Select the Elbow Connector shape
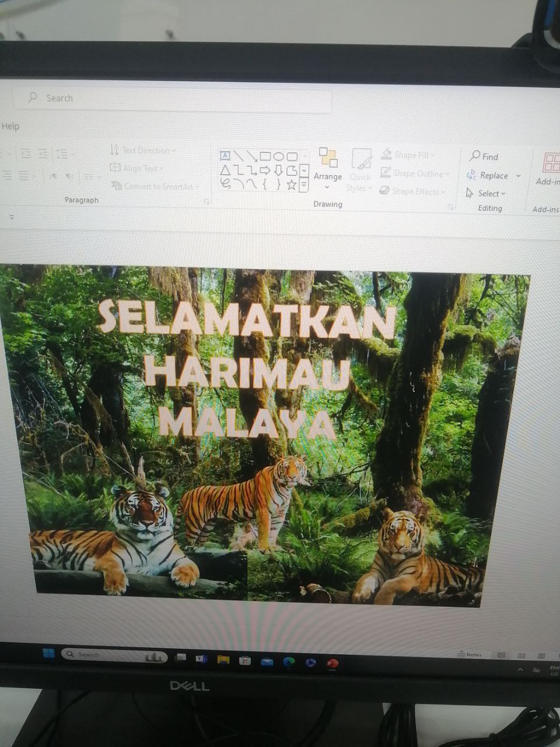560x747 pixels. point(238,170)
